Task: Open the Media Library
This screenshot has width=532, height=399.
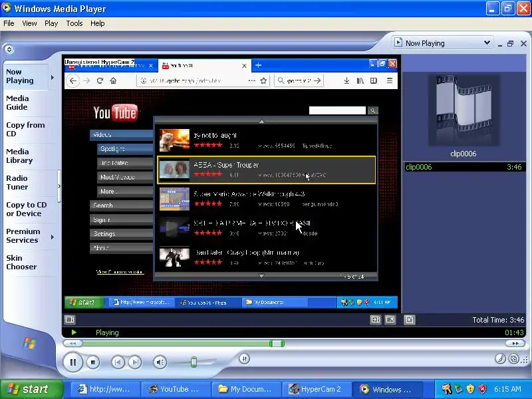Action: [x=19, y=156]
